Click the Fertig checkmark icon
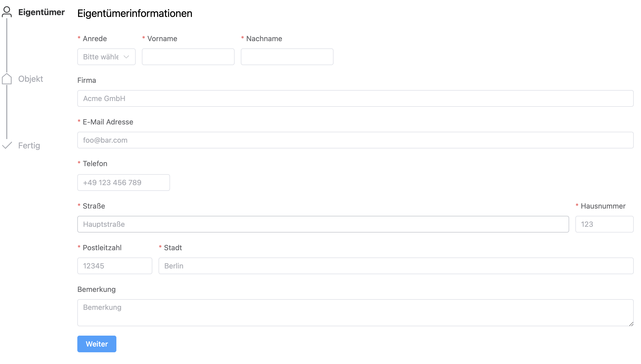The width and height of the screenshot is (641, 364). coord(7,145)
